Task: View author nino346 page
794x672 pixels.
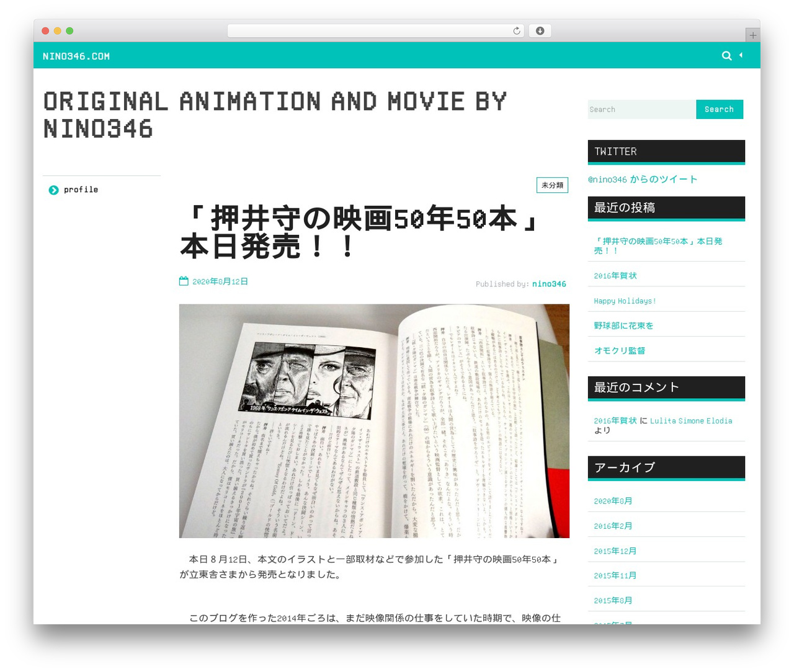Action: [x=549, y=284]
